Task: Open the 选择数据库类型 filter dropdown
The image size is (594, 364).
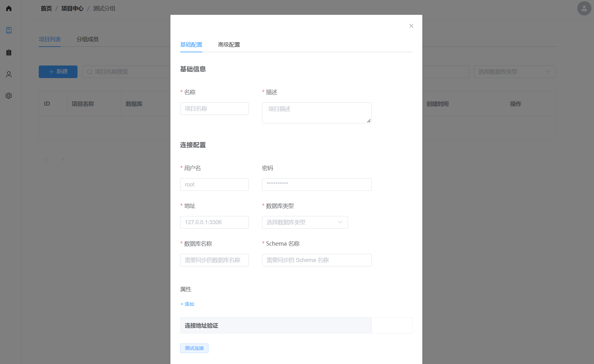Action: click(515, 72)
